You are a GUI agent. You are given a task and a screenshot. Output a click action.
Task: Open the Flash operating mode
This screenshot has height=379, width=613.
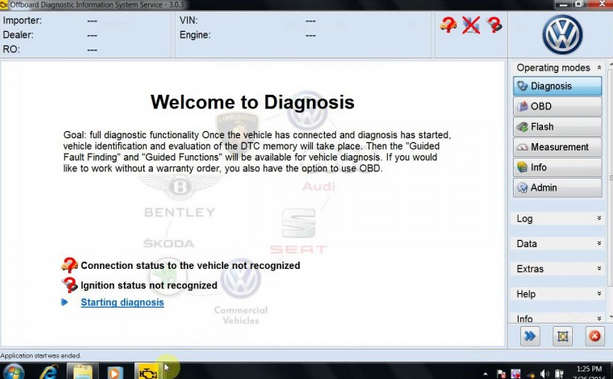557,127
